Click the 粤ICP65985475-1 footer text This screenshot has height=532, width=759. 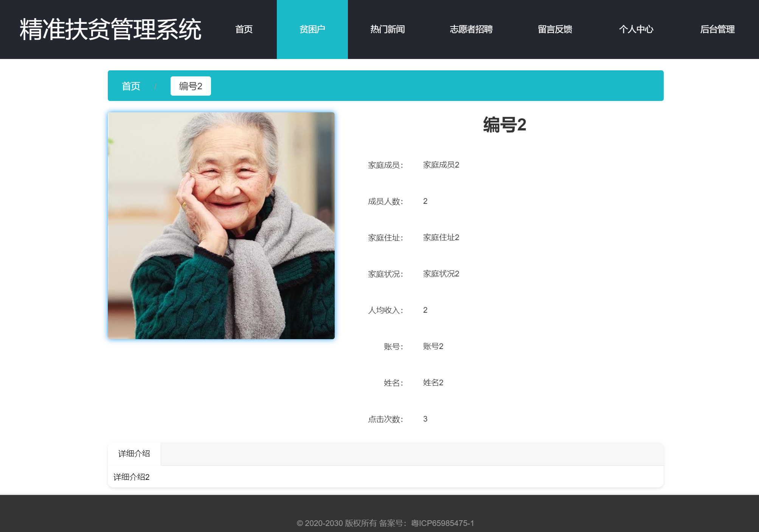click(442, 523)
